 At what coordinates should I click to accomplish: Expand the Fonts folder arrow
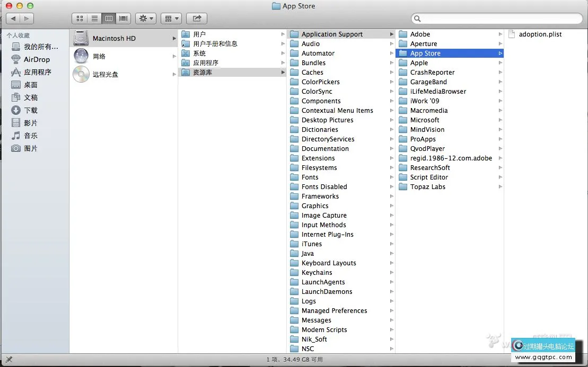[x=391, y=177]
